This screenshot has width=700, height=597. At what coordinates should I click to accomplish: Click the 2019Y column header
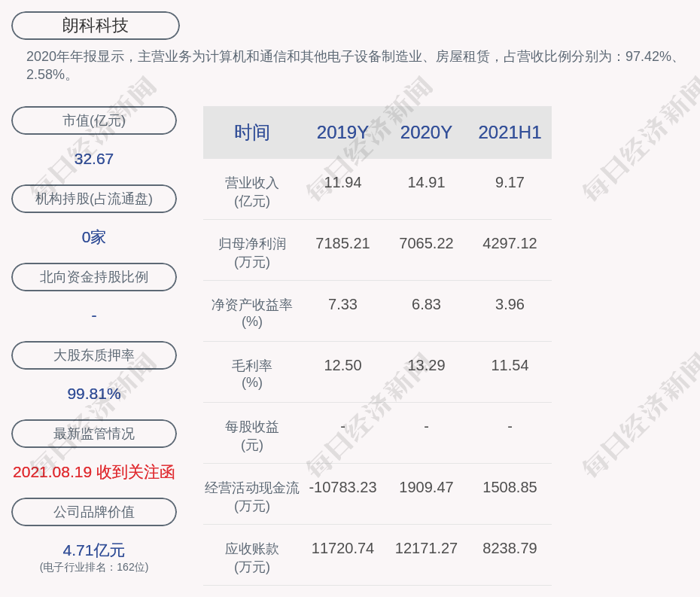(342, 132)
